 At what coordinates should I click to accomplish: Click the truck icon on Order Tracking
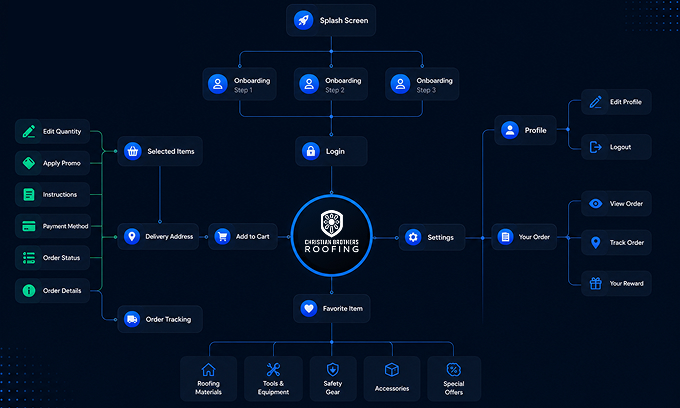pyautogui.click(x=132, y=319)
